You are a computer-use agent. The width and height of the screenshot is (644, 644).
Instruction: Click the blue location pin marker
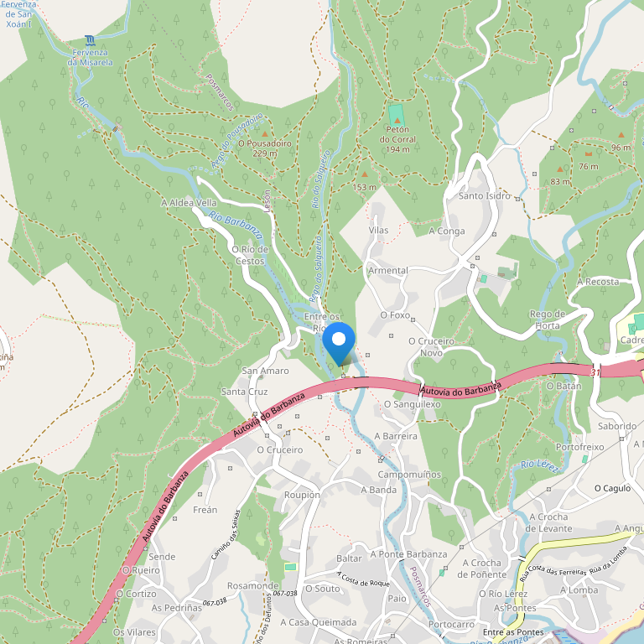coord(339,344)
